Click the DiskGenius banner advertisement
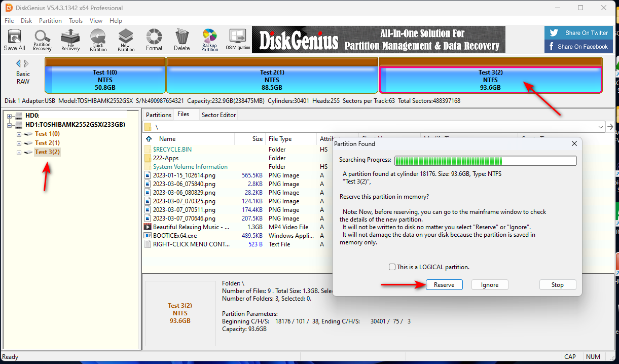The width and height of the screenshot is (619, 364). tap(379, 40)
